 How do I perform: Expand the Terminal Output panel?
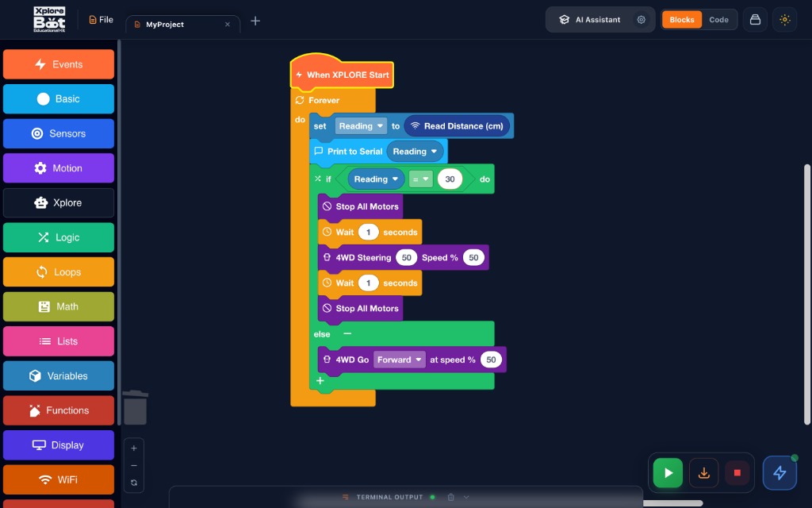point(466,498)
